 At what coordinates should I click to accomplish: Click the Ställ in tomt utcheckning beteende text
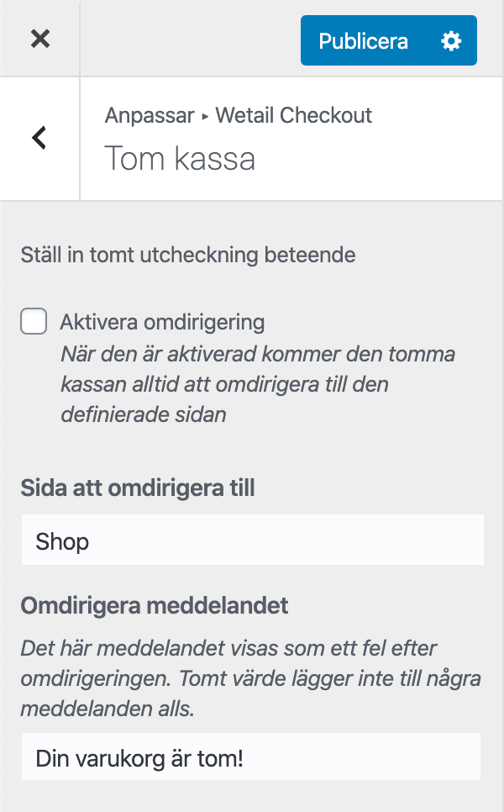tap(187, 255)
